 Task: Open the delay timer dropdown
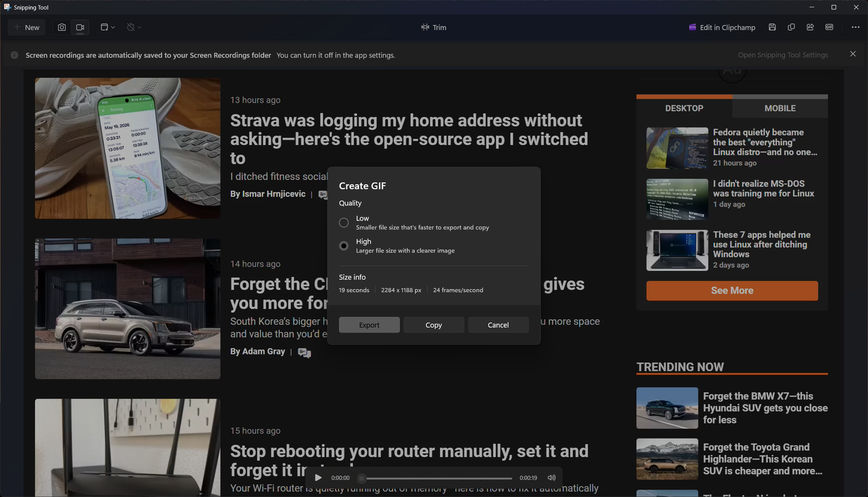pyautogui.click(x=134, y=27)
